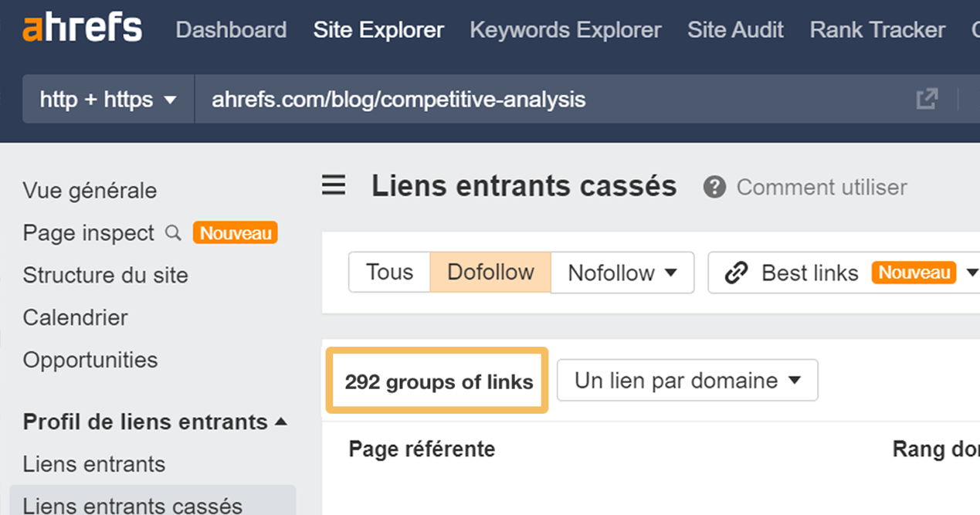Open the Nofollow dropdown
980x515 pixels.
click(622, 273)
